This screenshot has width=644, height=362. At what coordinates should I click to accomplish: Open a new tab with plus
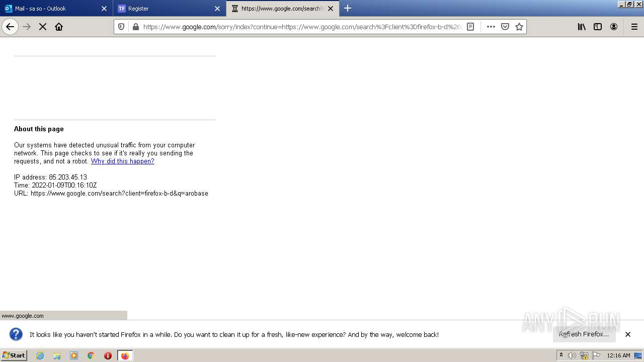(348, 8)
